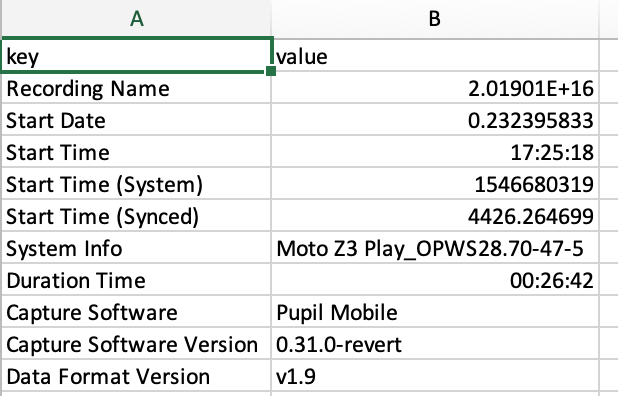Click the 'Recording Name' cell

[136, 88]
